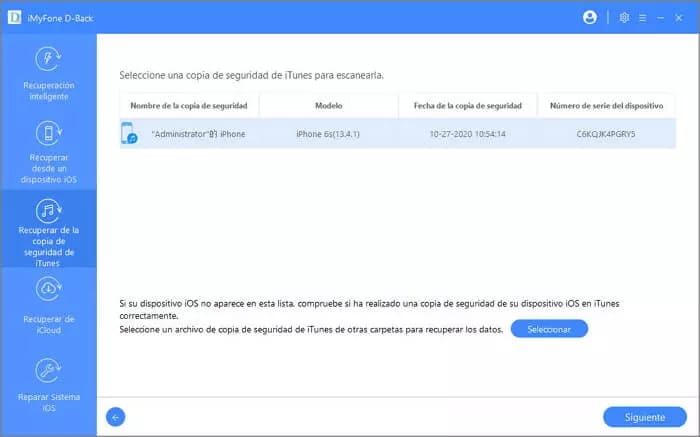Viewport: 700px width, 437px height.
Task: Click the Siguiente button
Action: pos(645,417)
